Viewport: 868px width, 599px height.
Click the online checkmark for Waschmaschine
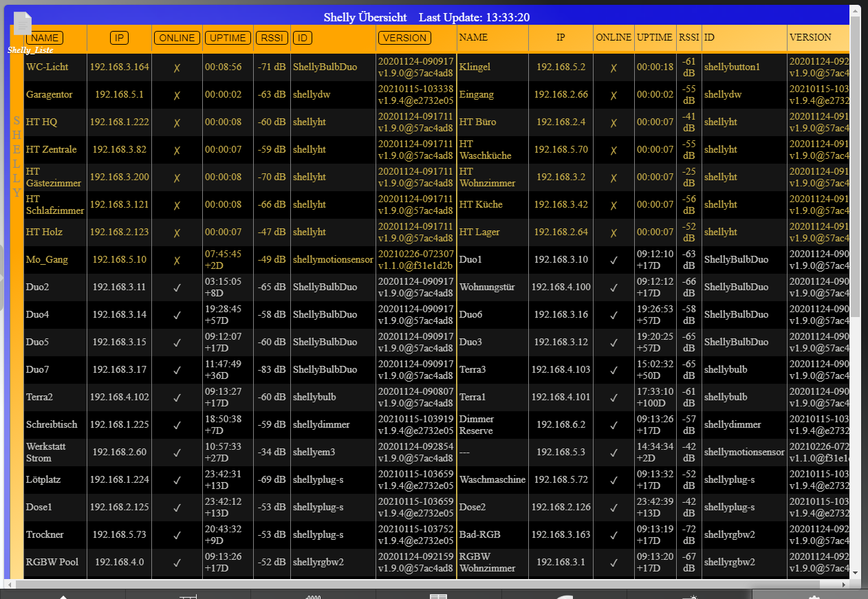point(614,480)
